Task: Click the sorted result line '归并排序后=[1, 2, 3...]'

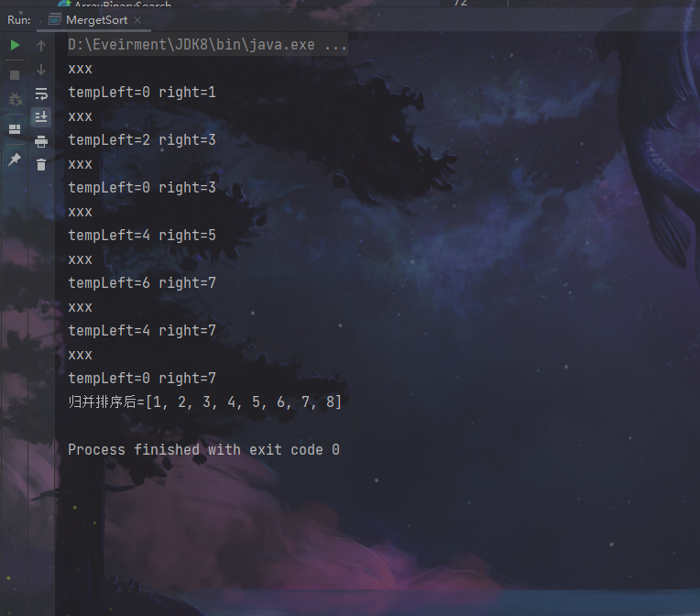Action: coord(205,402)
